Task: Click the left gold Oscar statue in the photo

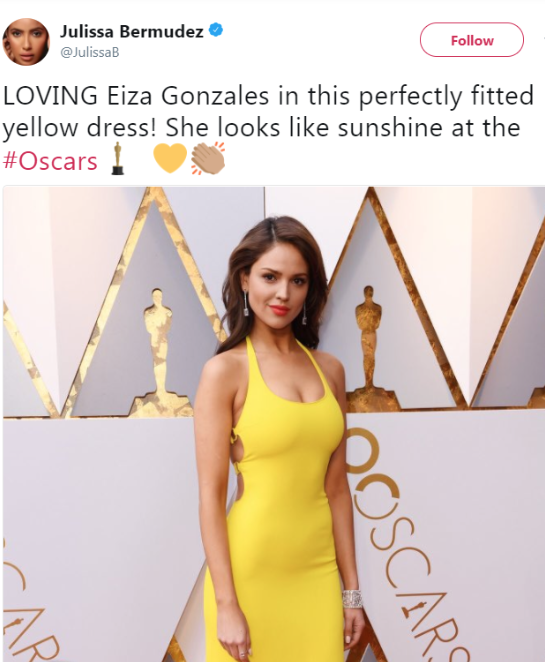Action: click(x=159, y=349)
